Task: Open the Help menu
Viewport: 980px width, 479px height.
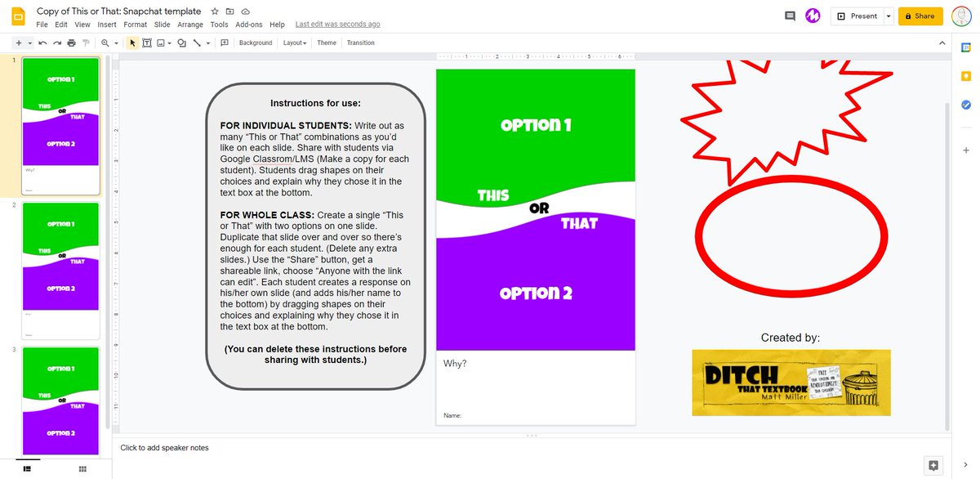Action: (x=278, y=25)
